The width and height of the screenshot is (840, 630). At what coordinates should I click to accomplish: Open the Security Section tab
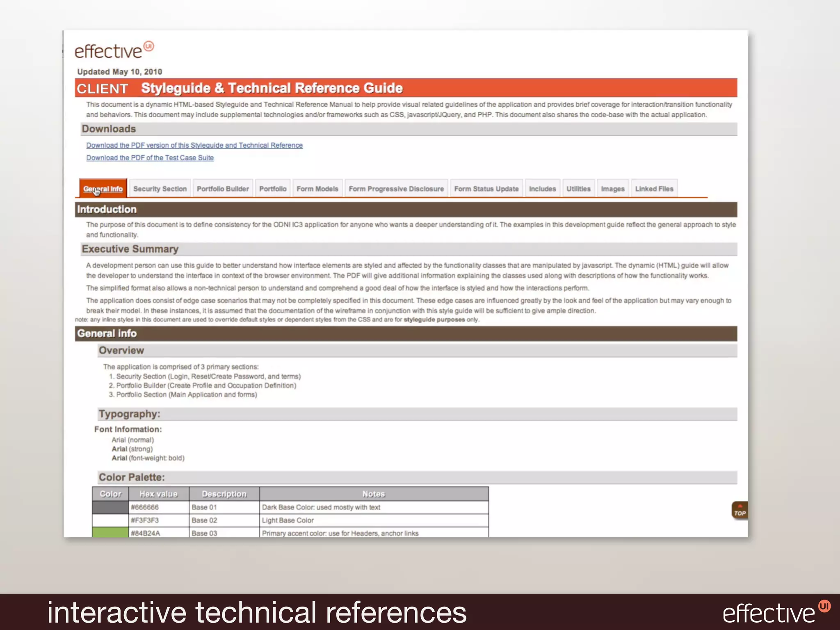pyautogui.click(x=160, y=189)
